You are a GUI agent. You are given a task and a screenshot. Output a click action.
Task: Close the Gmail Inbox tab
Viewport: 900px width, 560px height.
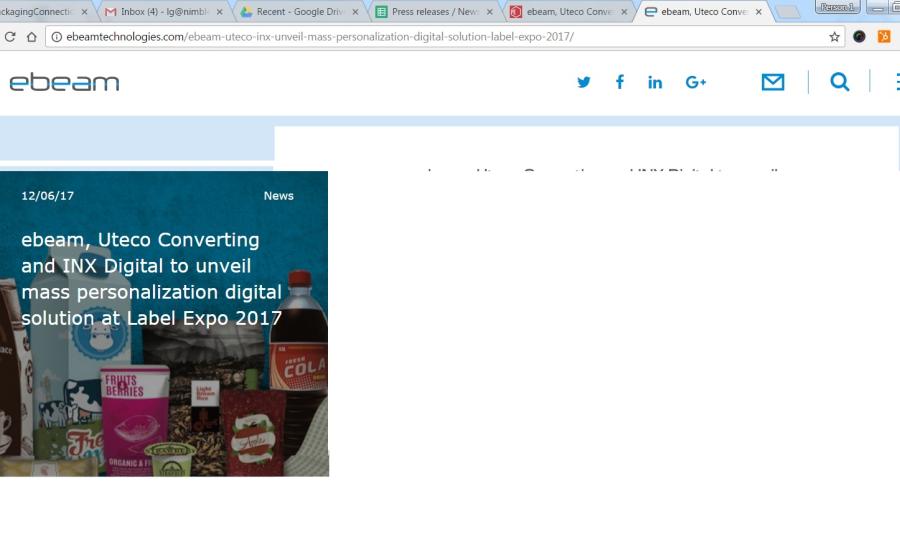click(x=219, y=11)
